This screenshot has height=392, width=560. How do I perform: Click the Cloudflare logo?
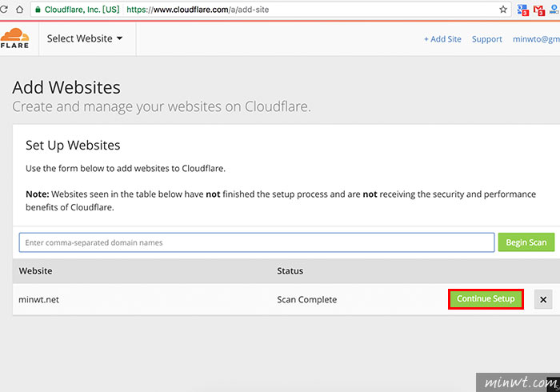14,38
